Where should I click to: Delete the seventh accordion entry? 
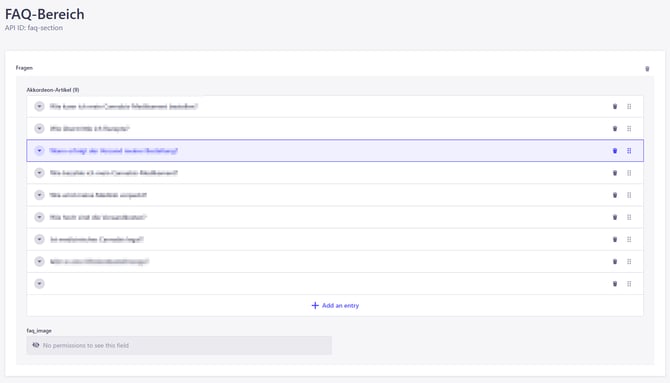[x=615, y=239]
